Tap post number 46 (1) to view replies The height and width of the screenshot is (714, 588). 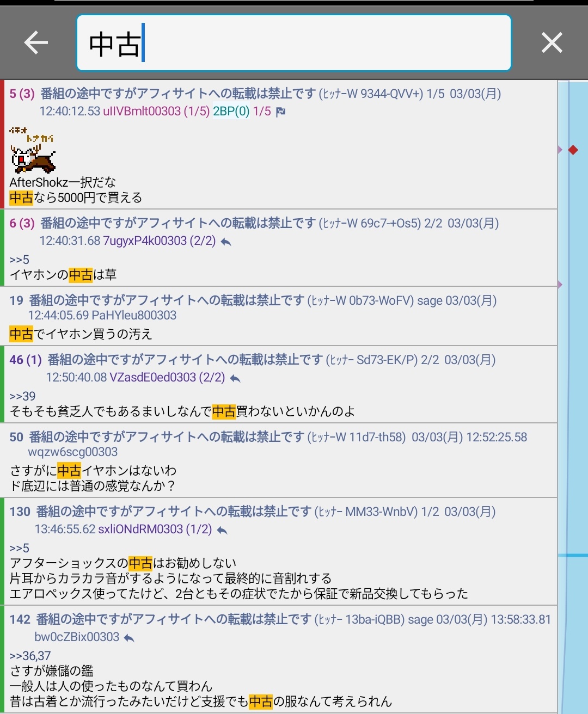click(x=26, y=360)
